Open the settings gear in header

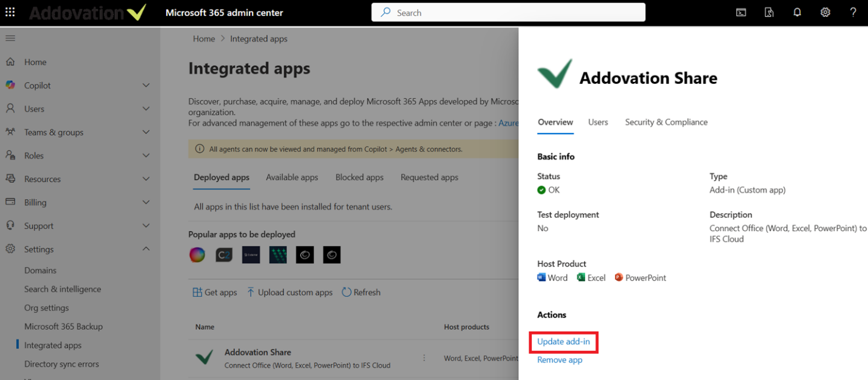825,12
